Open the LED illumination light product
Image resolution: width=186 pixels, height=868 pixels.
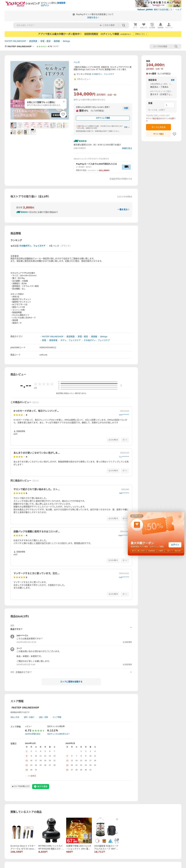(79, 831)
